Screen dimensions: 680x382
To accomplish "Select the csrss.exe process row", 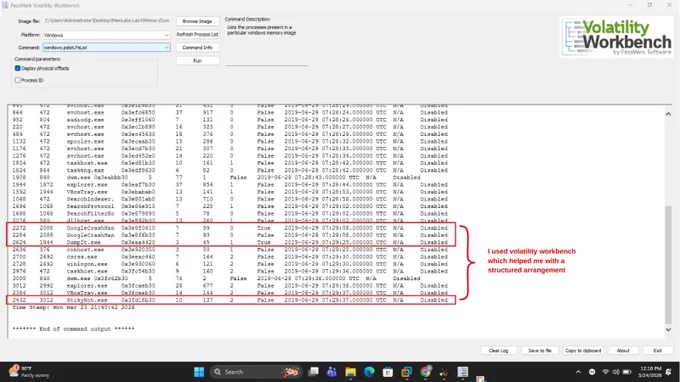I will coord(230,257).
